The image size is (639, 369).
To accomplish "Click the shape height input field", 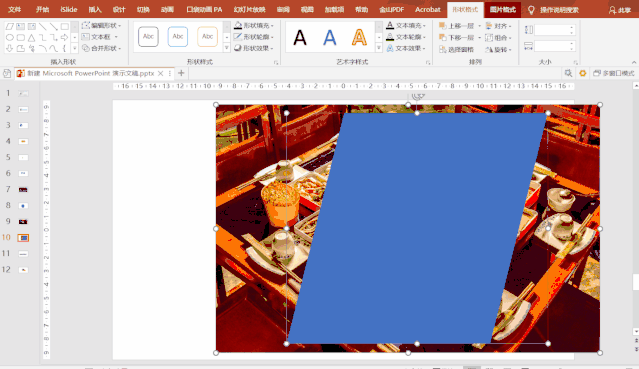I will pyautogui.click(x=554, y=30).
